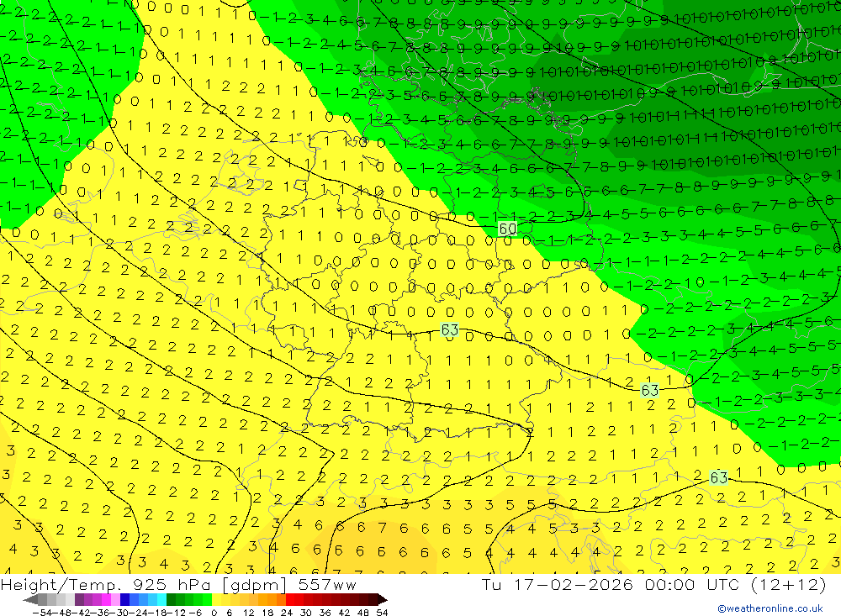Screen dimensions: 841x616
Task: Pick the dark blue legend swatch at -30
Action: pos(124,600)
